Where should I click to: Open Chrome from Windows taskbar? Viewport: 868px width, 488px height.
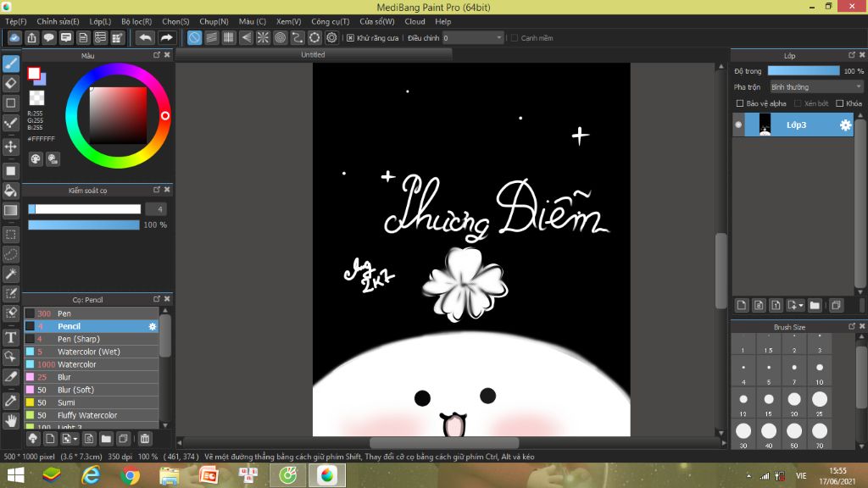click(x=130, y=475)
